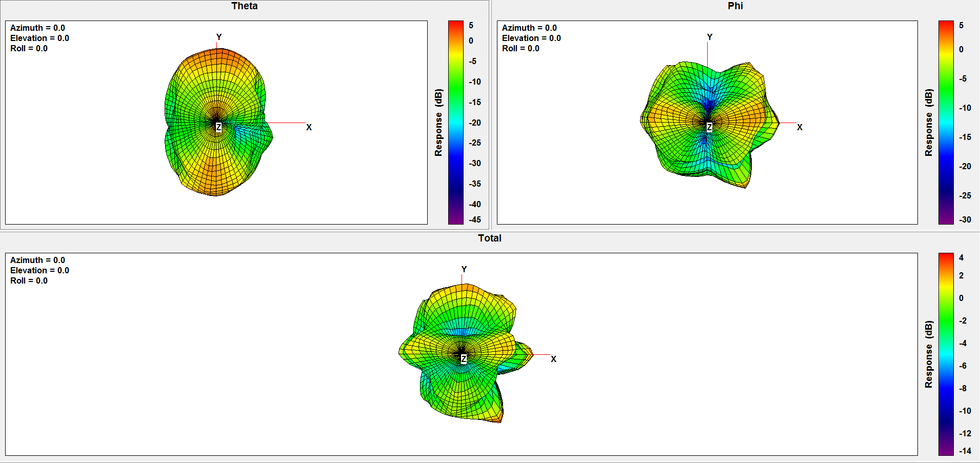The height and width of the screenshot is (463, 980).
Task: Click the Y axis label in Theta plot
Action: tap(219, 37)
